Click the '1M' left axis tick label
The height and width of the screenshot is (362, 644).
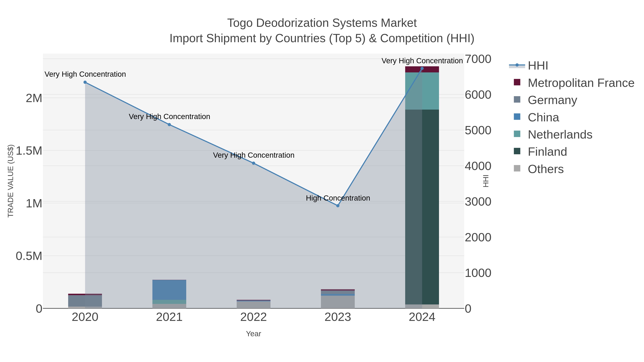click(34, 203)
